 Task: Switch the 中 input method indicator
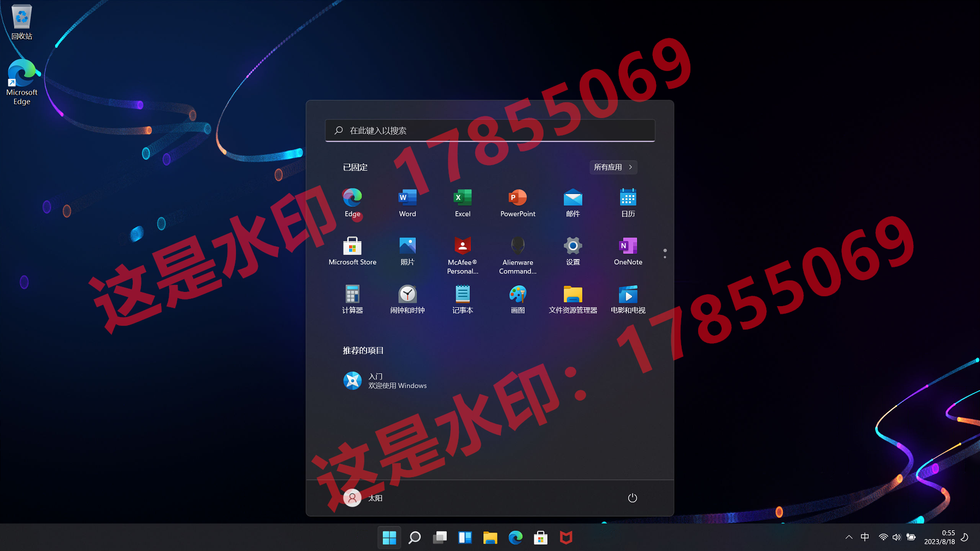(865, 537)
